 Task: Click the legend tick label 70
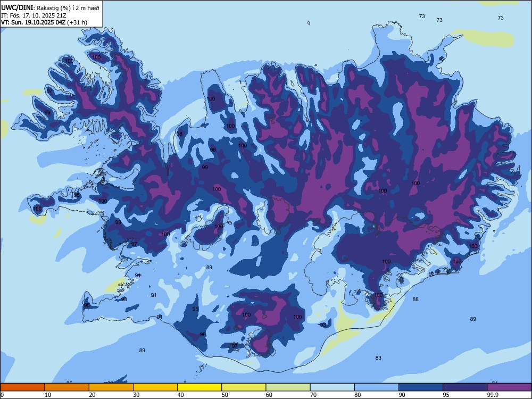click(x=313, y=395)
